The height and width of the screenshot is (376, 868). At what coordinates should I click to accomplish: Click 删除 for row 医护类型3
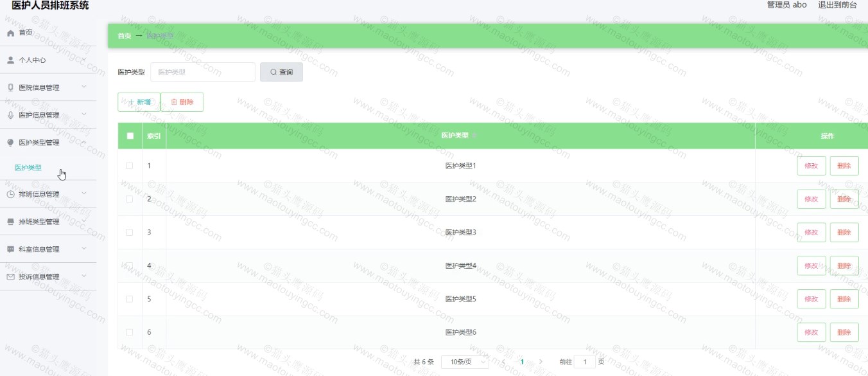(x=844, y=233)
